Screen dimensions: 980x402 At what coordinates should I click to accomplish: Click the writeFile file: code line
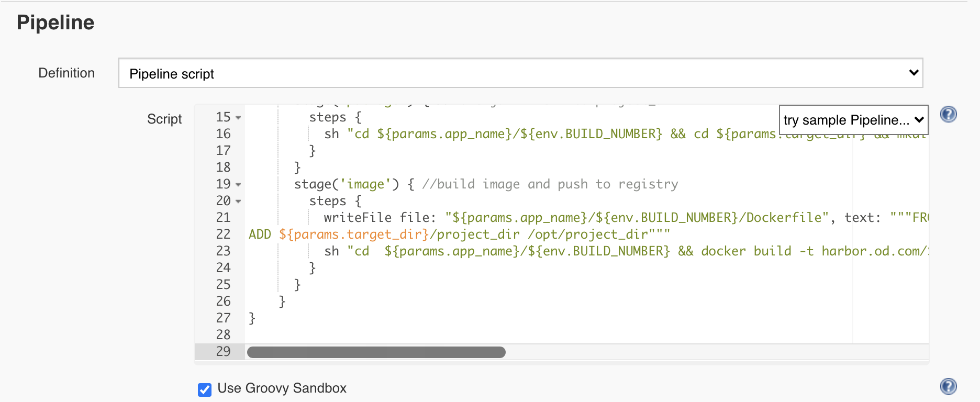[x=626, y=218]
